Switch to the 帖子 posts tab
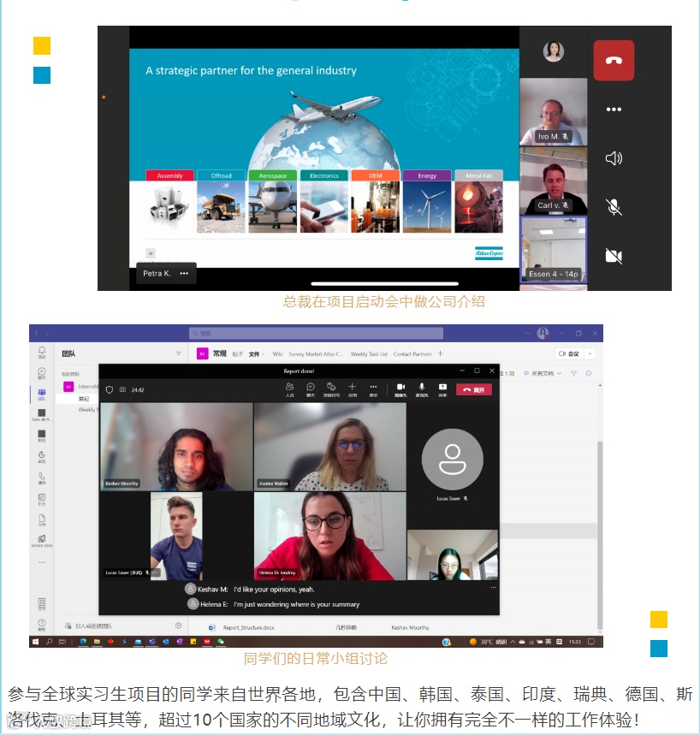 [x=238, y=354]
